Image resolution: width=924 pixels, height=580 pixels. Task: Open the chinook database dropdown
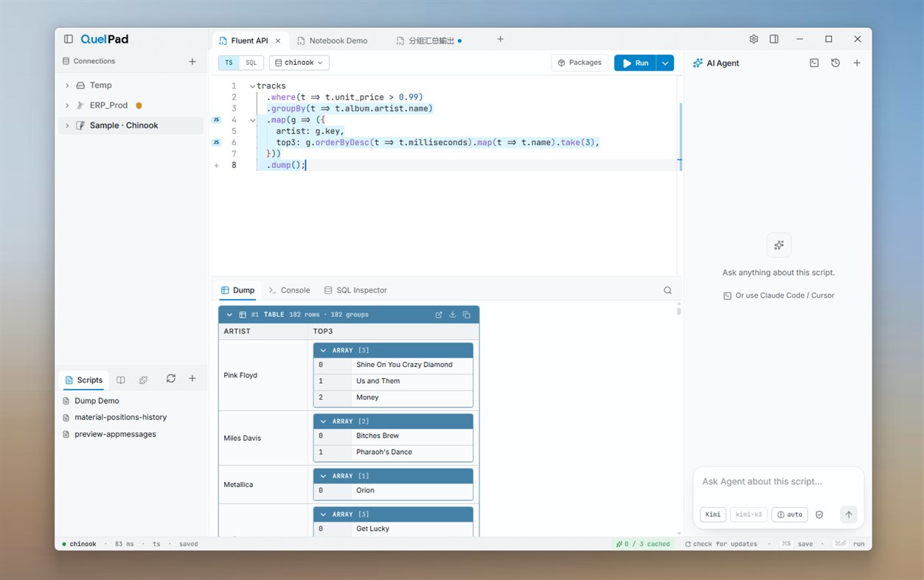299,63
